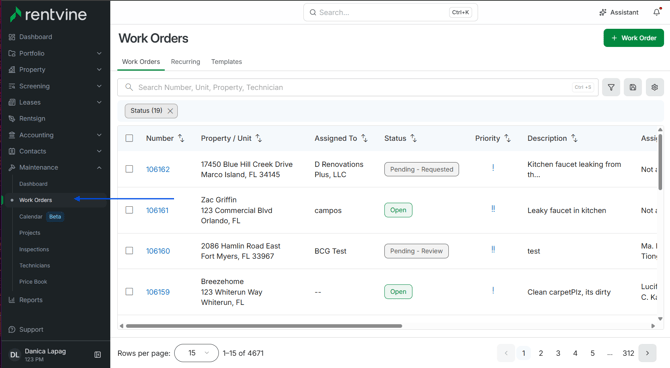Click the green + Work Order button
Image resolution: width=670 pixels, height=368 pixels.
(634, 38)
